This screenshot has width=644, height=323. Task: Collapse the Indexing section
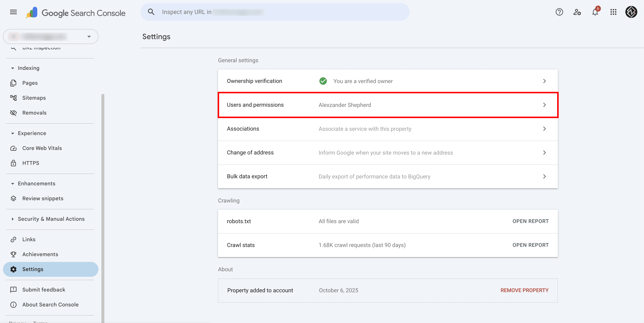click(x=13, y=68)
